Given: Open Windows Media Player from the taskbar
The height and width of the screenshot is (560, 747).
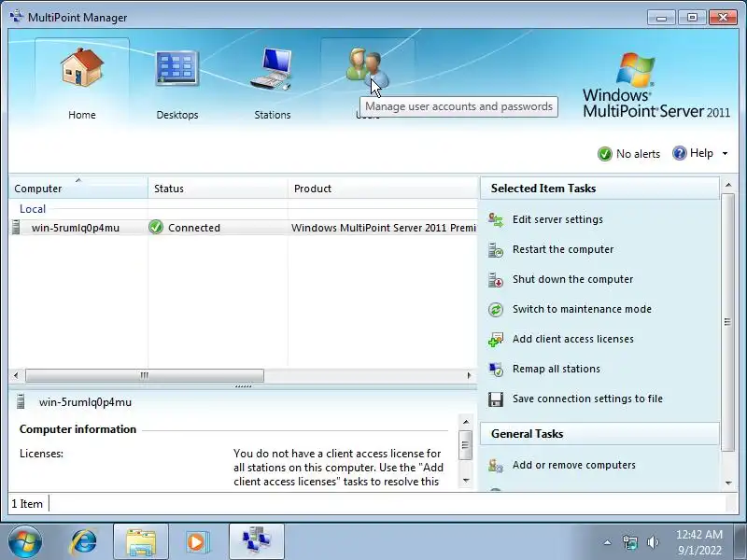Looking at the screenshot, I should pyautogui.click(x=196, y=542).
